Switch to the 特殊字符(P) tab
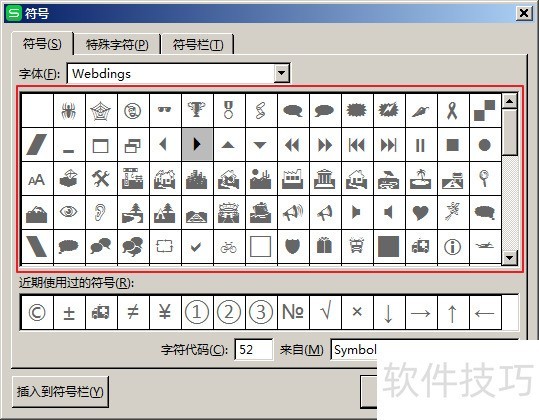Image resolution: width=539 pixels, height=420 pixels. (x=117, y=45)
